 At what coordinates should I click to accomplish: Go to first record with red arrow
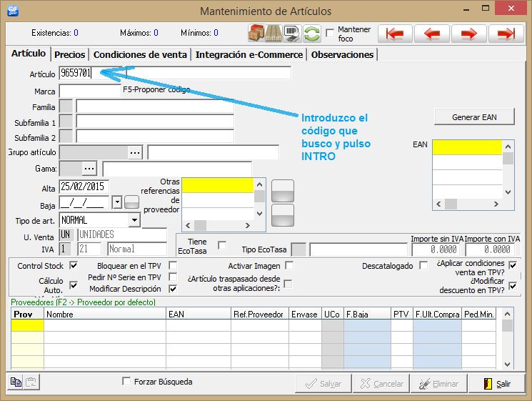(395, 34)
